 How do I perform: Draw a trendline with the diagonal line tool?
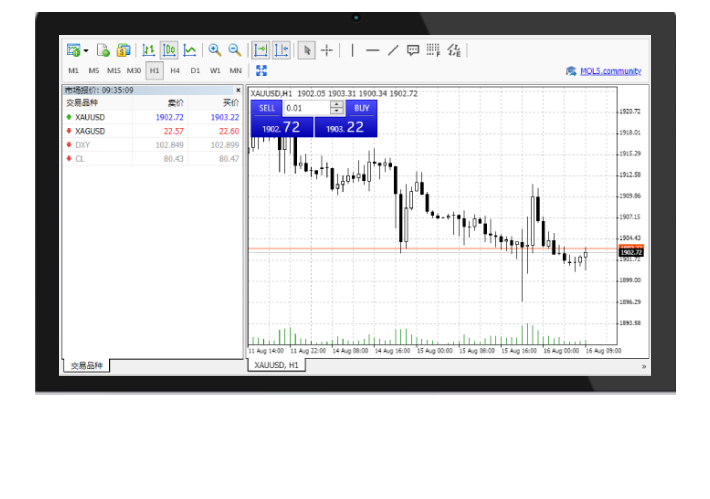click(x=393, y=50)
